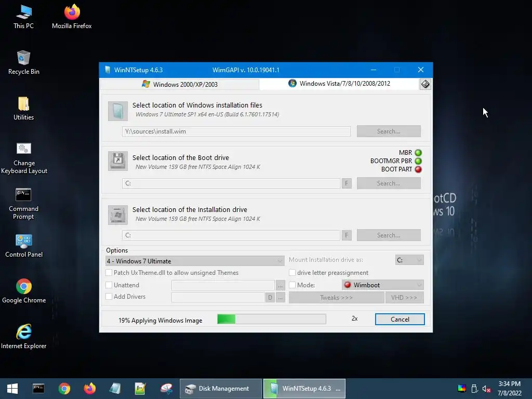Toggle the Add Drivers checkbox
532x399 pixels.
[x=109, y=296]
